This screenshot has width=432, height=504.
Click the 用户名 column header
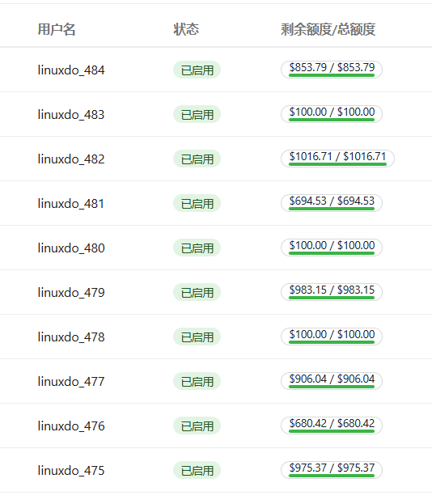click(57, 29)
